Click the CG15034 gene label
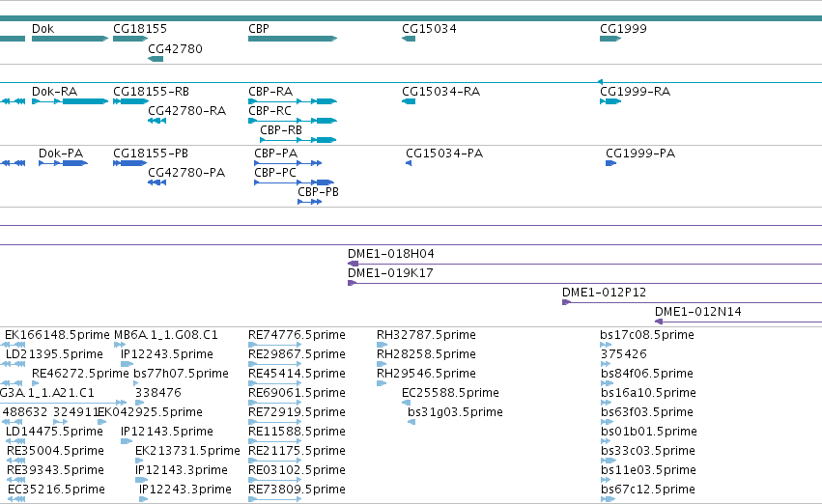The width and height of the screenshot is (822, 504). pos(429,29)
